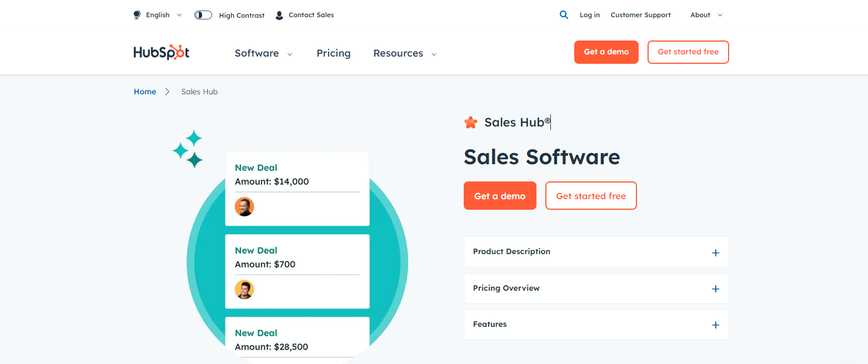Click the HubSpot logo

[x=162, y=52]
